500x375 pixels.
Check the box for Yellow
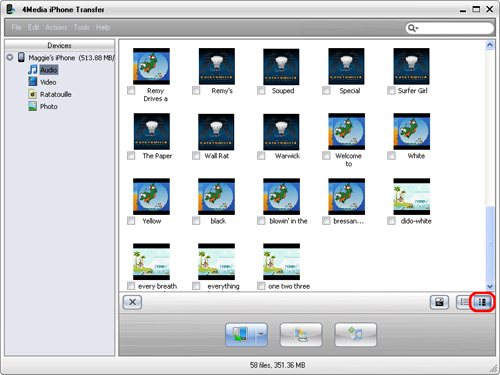pos(131,221)
